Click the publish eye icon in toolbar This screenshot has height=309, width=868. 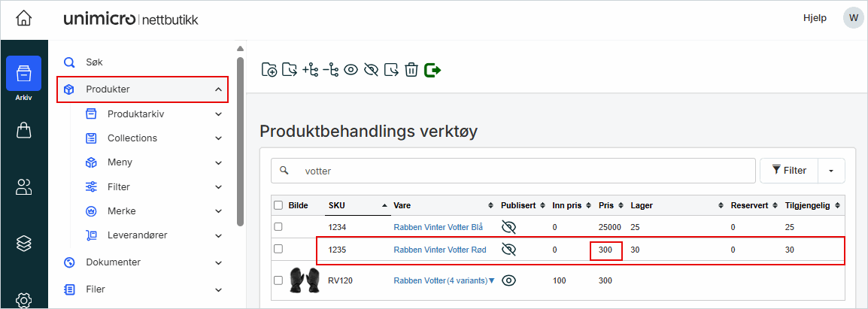(x=351, y=70)
